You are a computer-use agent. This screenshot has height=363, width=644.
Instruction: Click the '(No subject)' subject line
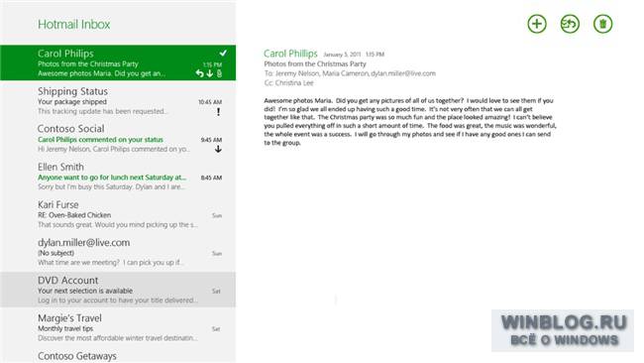click(55, 253)
